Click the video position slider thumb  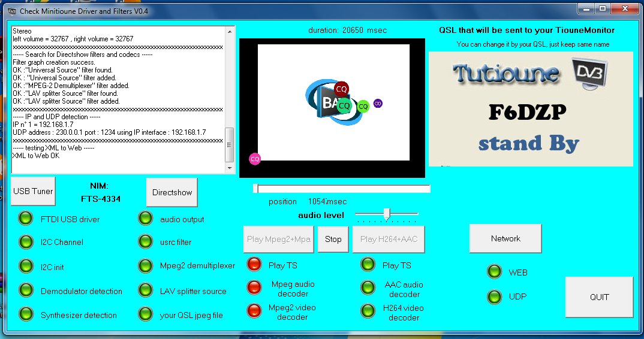255,189
